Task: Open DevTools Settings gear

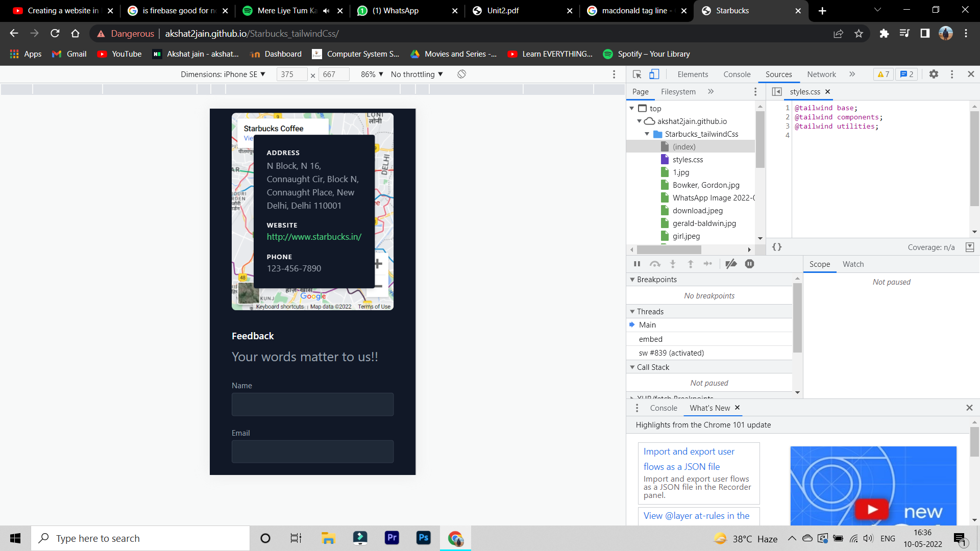Action: tap(934, 74)
